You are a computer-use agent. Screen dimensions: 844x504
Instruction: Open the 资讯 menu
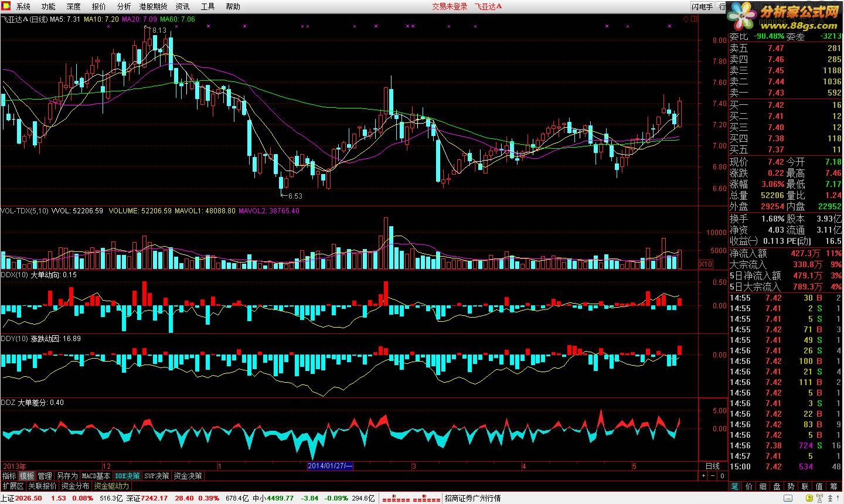point(182,6)
